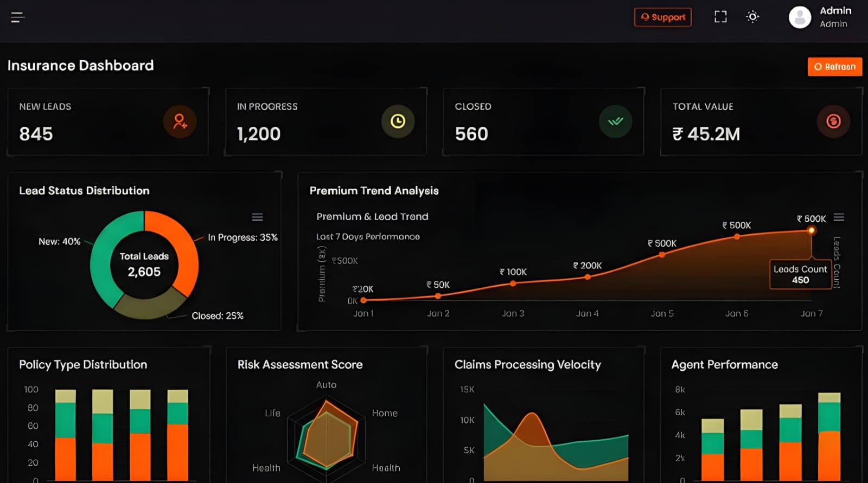The height and width of the screenshot is (483, 868).
Task: Open Premium Trend chart options menu
Action: point(839,217)
